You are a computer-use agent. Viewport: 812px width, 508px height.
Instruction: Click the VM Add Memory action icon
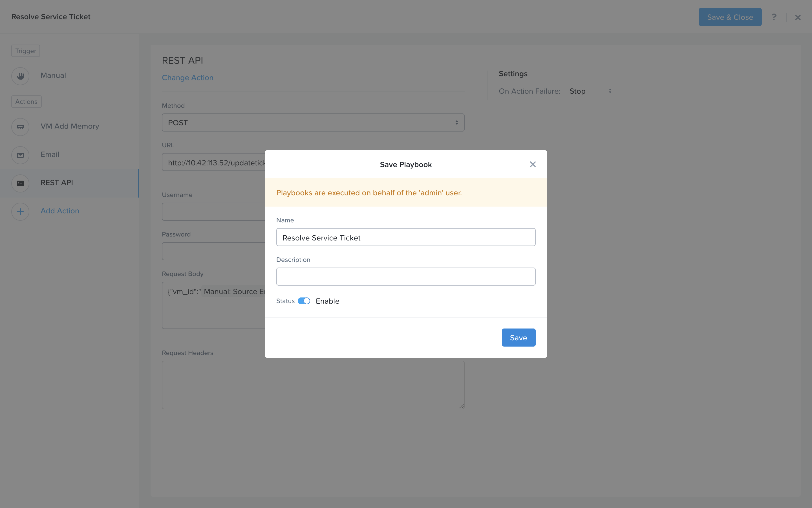(20, 127)
